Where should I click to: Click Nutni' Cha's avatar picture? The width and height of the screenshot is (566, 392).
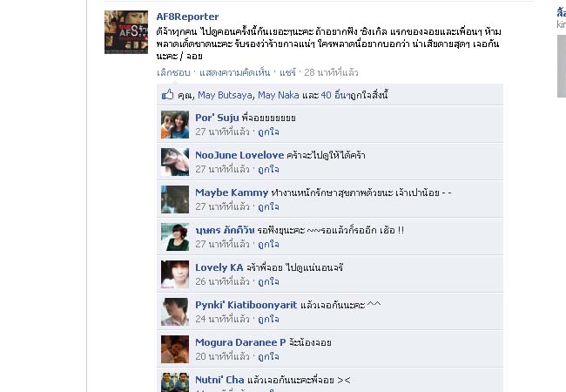pyautogui.click(x=175, y=382)
